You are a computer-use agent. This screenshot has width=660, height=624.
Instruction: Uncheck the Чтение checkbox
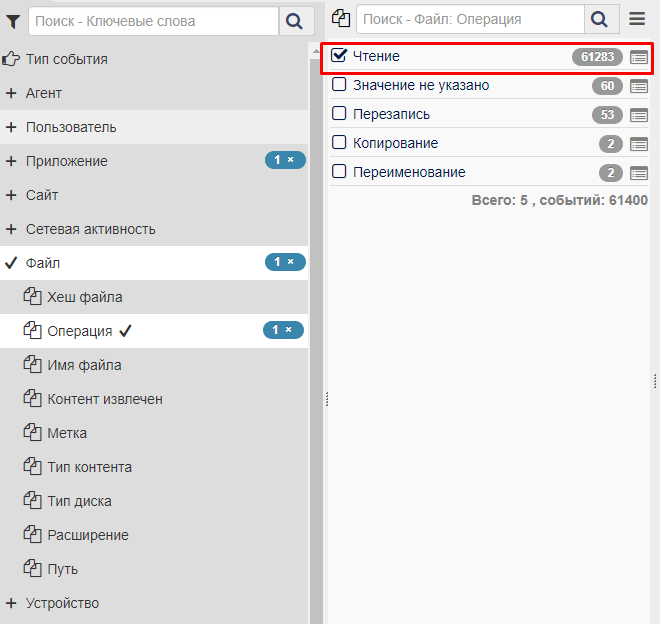coord(339,56)
